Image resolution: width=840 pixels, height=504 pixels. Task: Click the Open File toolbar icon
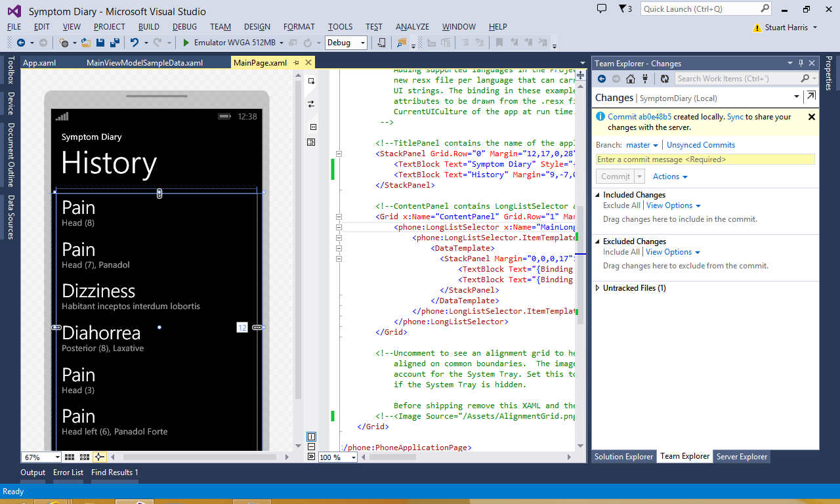pyautogui.click(x=87, y=43)
